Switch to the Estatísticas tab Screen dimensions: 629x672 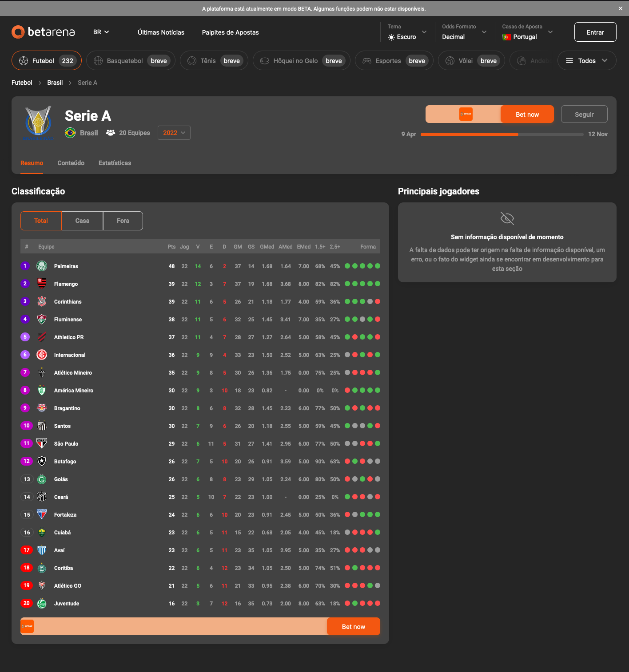[x=115, y=163]
